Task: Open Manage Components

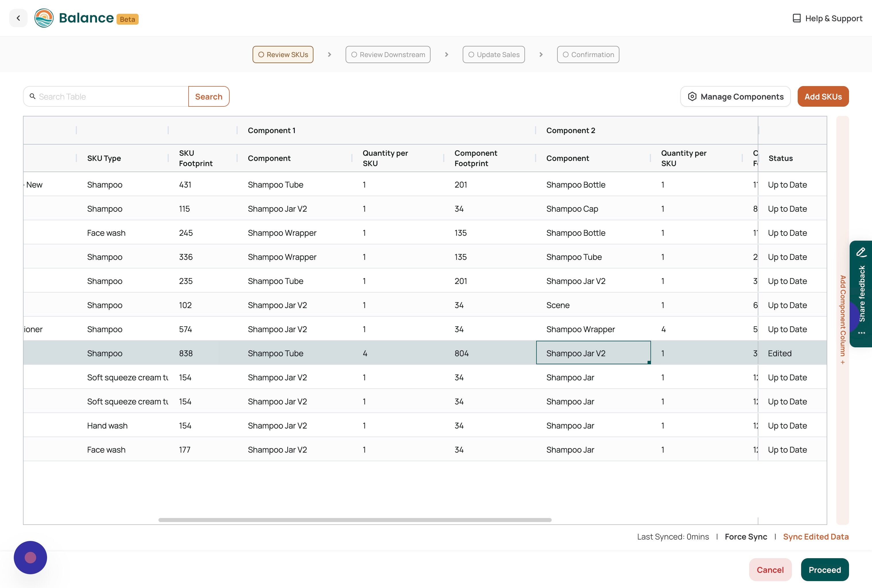Action: (735, 96)
